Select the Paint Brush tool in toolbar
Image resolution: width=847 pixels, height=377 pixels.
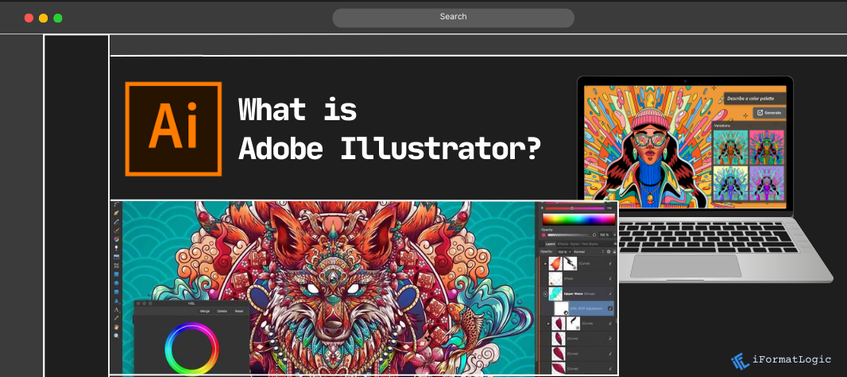coord(117,230)
